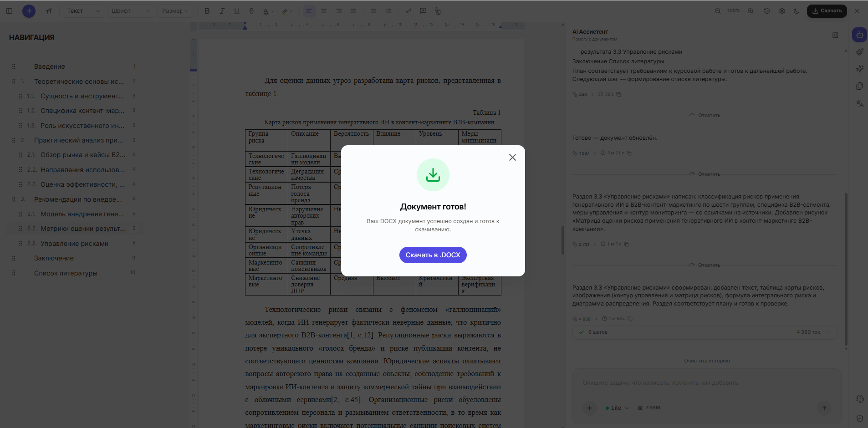
Task: Toggle the left navigation sidebar icon
Action: pos(9,11)
